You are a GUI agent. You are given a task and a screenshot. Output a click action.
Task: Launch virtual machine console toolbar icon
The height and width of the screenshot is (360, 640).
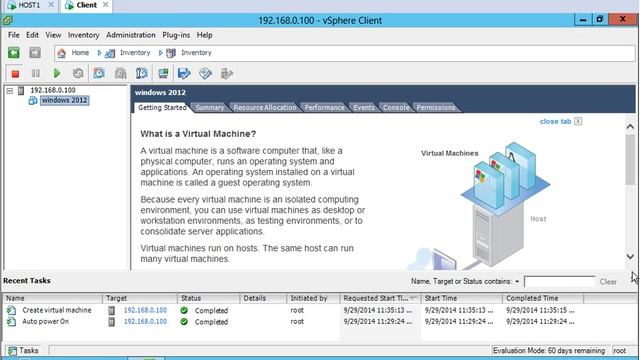click(163, 73)
